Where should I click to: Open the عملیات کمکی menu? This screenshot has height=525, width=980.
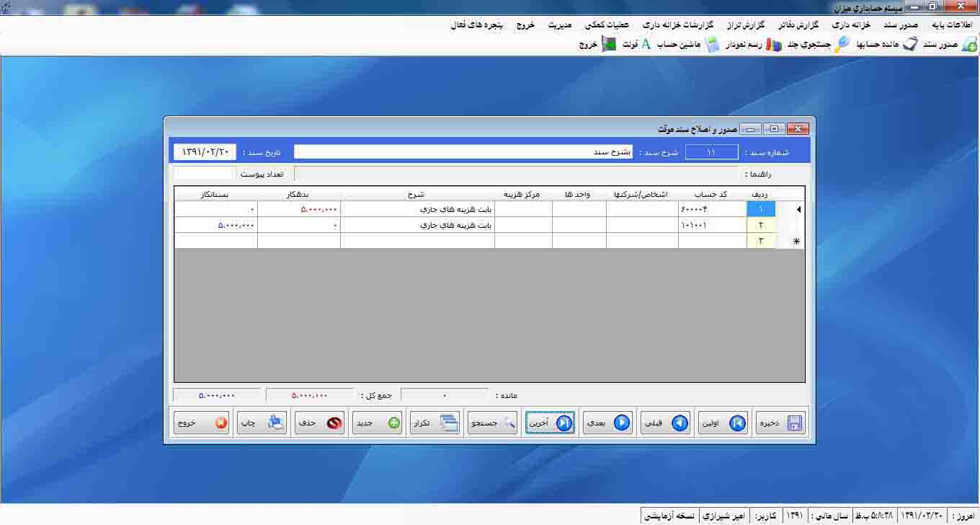tap(607, 25)
